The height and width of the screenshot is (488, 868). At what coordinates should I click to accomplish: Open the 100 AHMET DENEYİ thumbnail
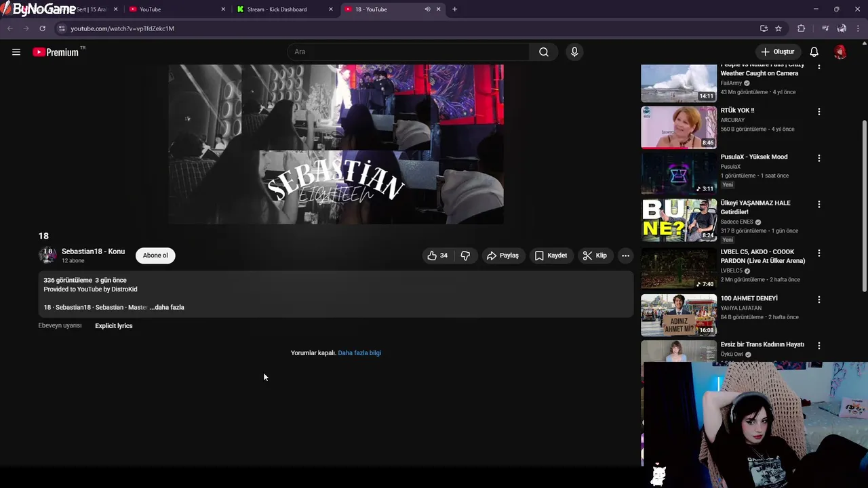pos(679,315)
